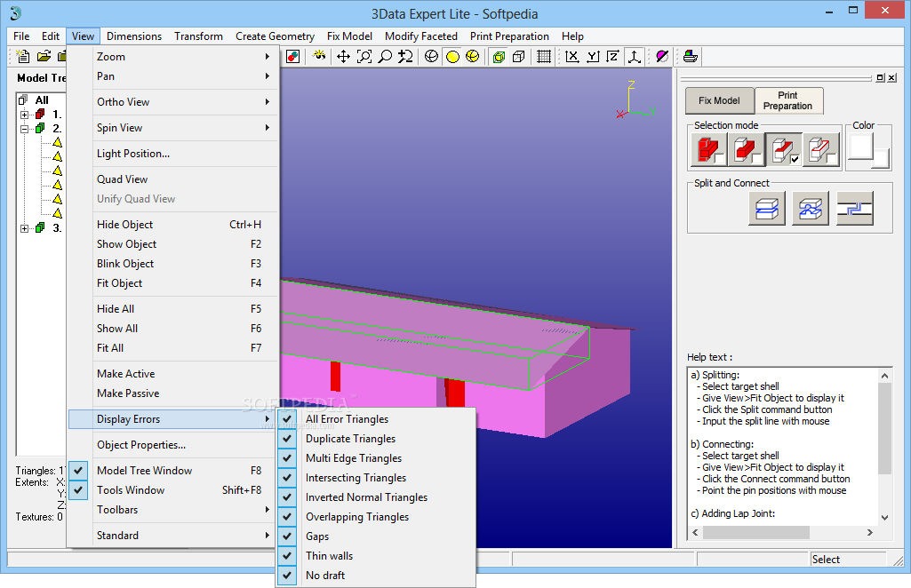Screen dimensions: 911x588
Task: Click the light position icon in toolbar
Action: [319, 56]
